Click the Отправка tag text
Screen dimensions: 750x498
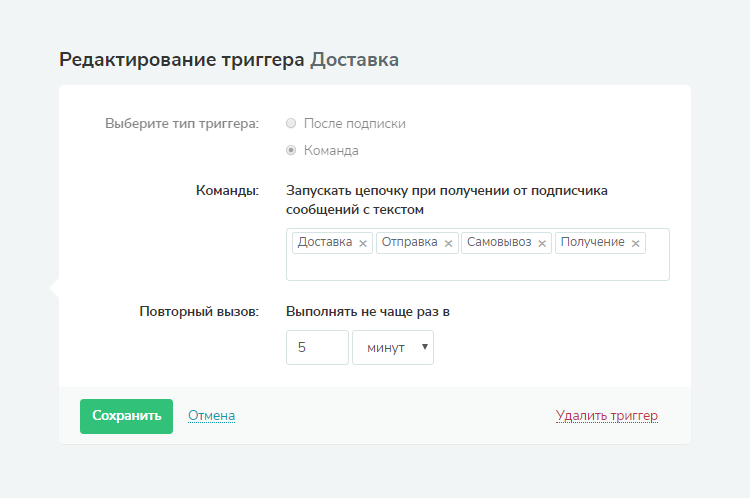click(x=410, y=242)
